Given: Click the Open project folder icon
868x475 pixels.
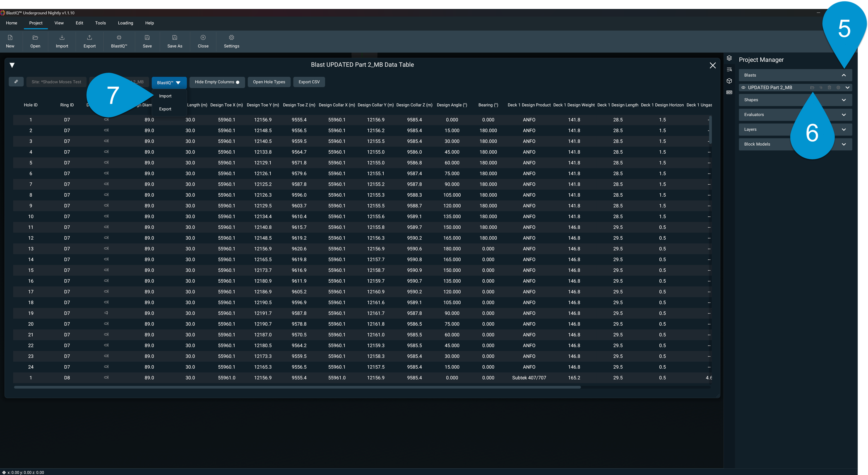Looking at the screenshot, I should (x=35, y=37).
